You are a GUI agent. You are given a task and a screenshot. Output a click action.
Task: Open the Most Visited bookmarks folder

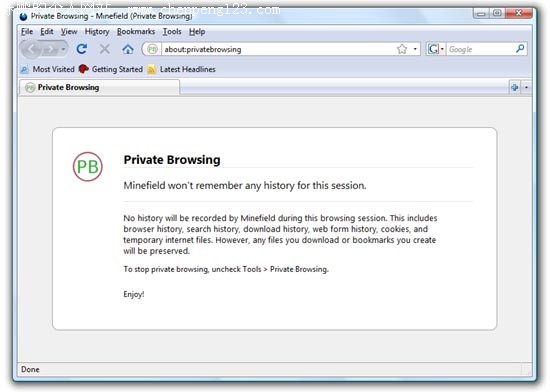[x=47, y=69]
